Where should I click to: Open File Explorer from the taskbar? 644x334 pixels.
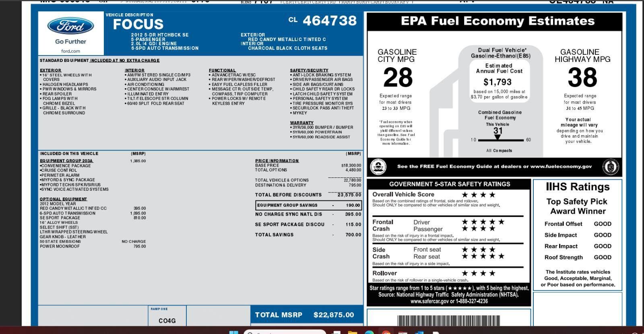point(352,332)
